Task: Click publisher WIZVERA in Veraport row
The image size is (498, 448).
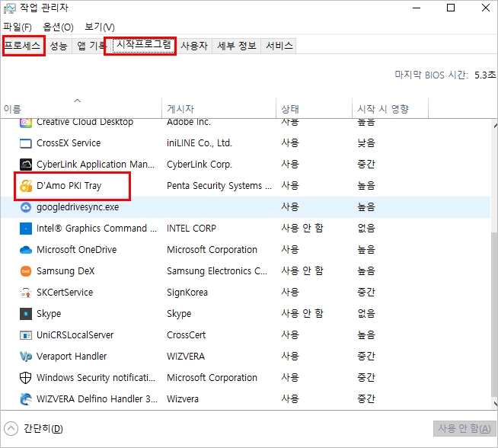Action: point(186,356)
